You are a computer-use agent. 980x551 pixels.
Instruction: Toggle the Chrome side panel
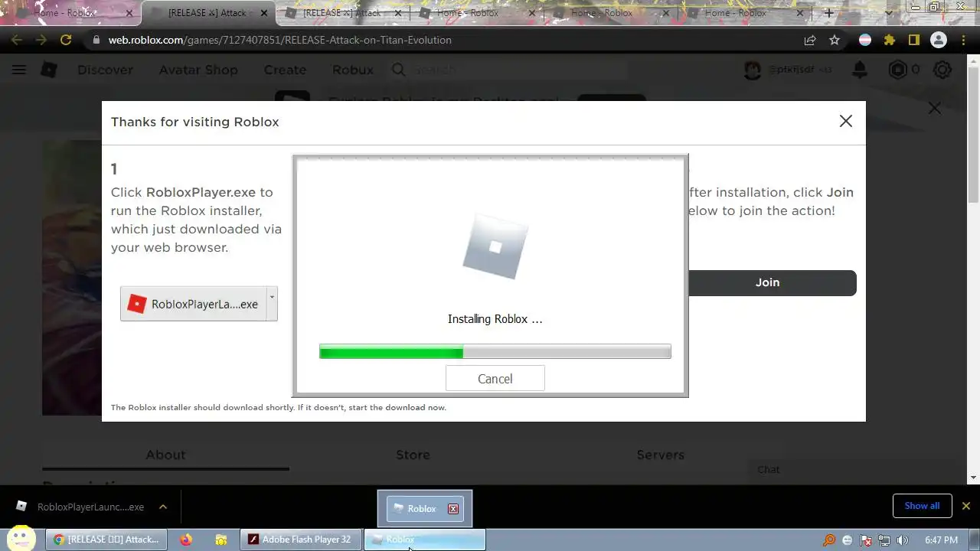coord(913,40)
